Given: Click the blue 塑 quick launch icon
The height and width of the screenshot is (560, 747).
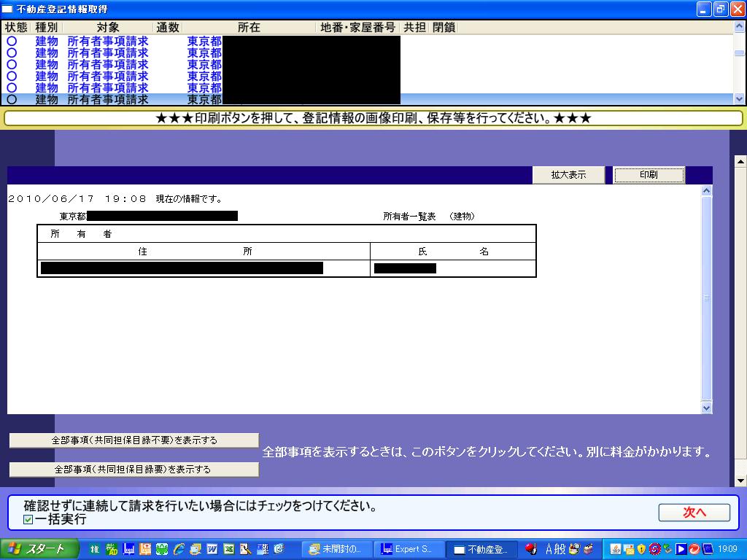Looking at the screenshot, I should pyautogui.click(x=263, y=549).
